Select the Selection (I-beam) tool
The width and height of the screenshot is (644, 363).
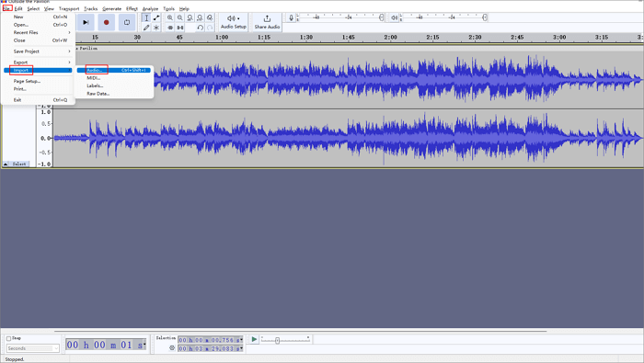tap(146, 17)
